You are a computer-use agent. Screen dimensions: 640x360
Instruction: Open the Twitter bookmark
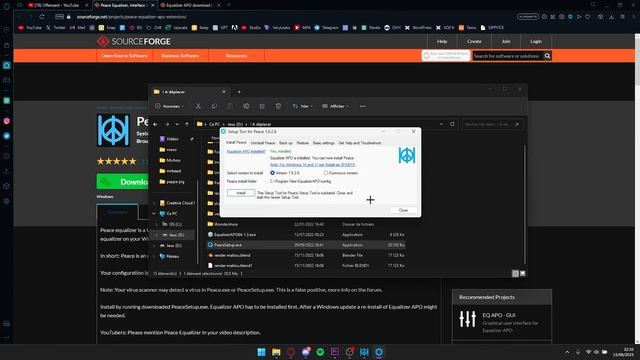pyautogui.click(x=56, y=28)
